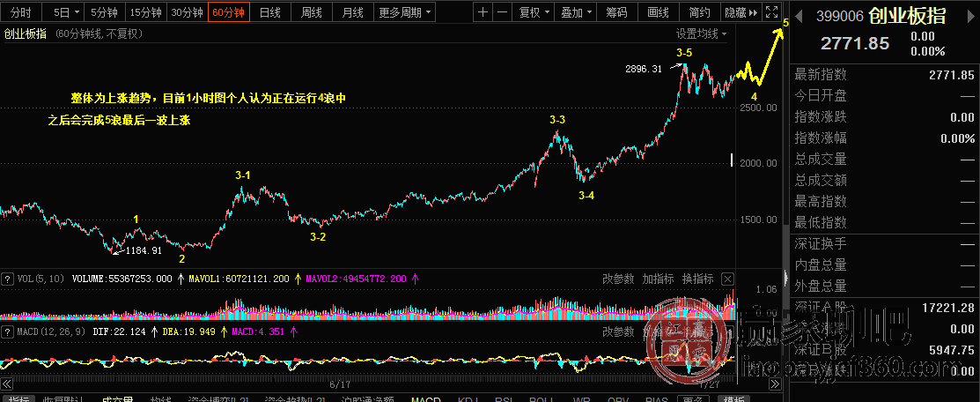Click the 深证换手 row
980x402 pixels.
(884, 243)
